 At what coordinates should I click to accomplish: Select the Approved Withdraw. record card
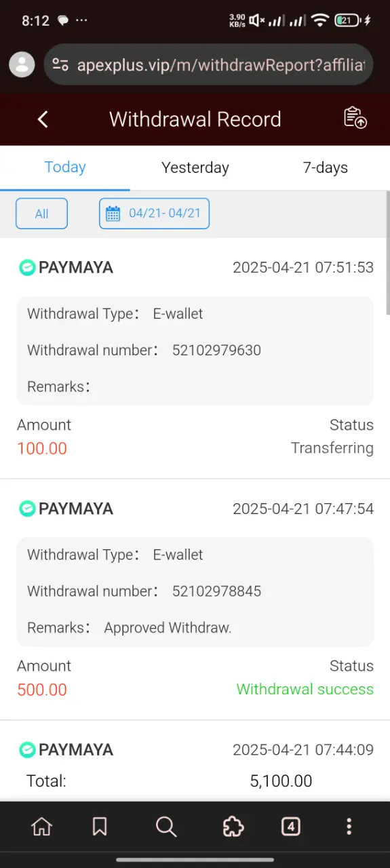point(195,599)
